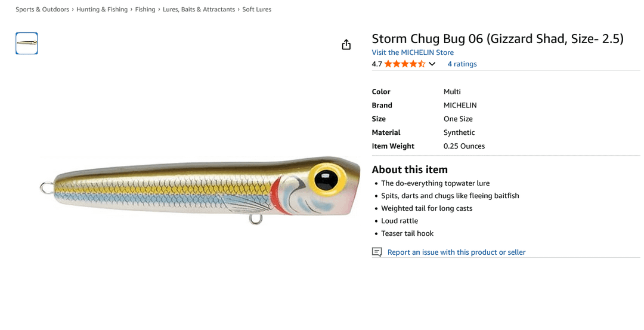The image size is (644, 330).
Task: Click the orange star rating icons
Action: pyautogui.click(x=404, y=64)
